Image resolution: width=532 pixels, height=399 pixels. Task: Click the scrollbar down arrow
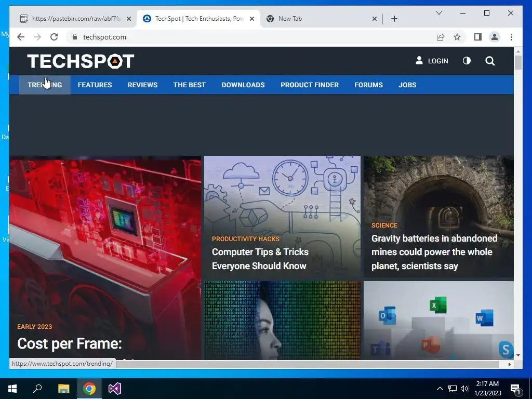[x=518, y=355]
